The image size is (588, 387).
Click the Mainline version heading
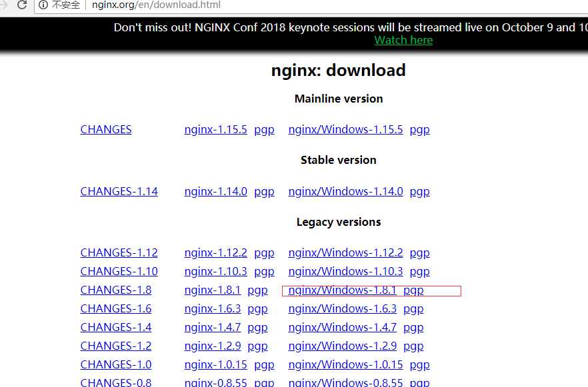point(339,99)
